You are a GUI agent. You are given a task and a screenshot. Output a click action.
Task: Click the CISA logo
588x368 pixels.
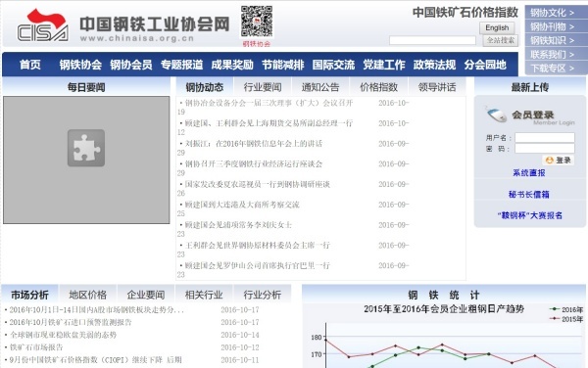click(x=43, y=25)
